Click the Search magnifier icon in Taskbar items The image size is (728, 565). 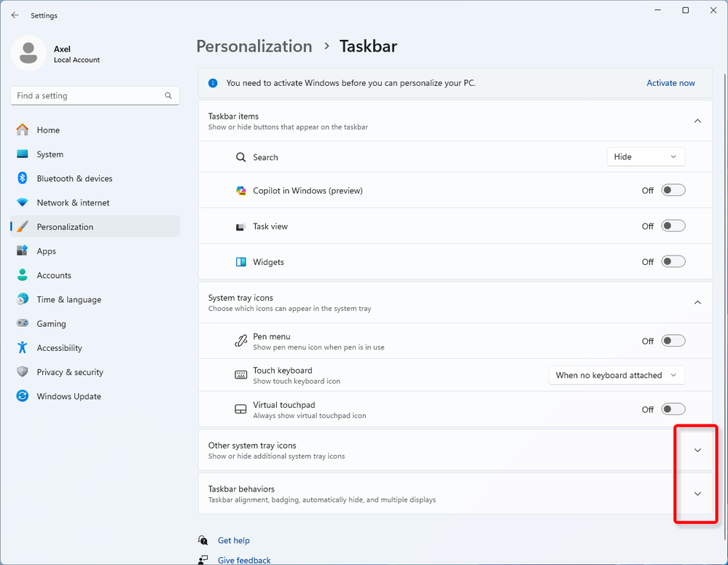click(x=240, y=157)
